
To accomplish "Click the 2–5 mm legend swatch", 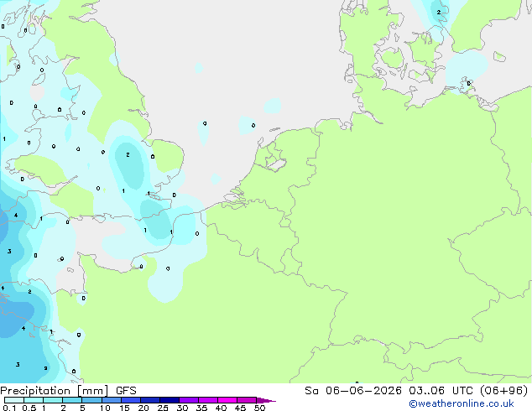I will pos(72,400).
